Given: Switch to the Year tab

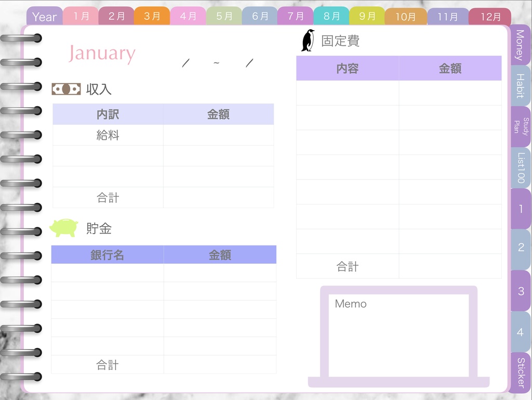Looking at the screenshot, I should 44,16.
